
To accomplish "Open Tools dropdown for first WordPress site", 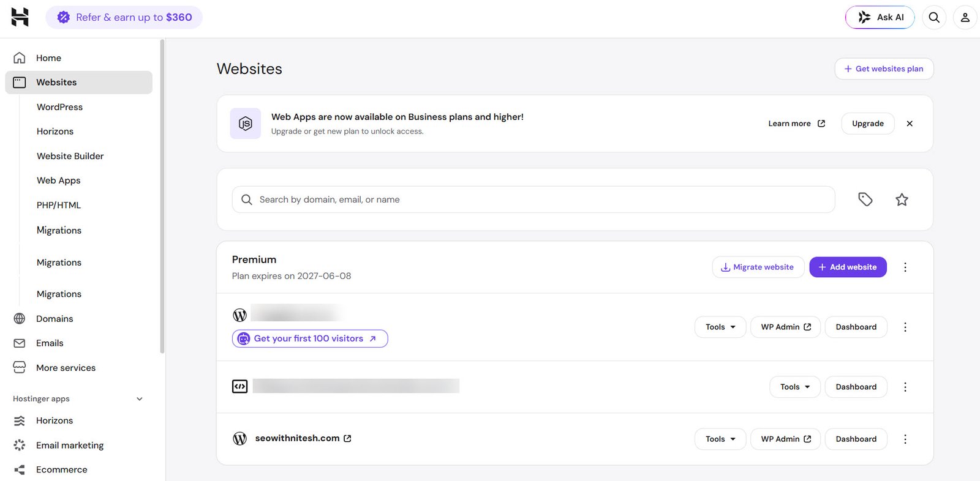I will point(720,327).
